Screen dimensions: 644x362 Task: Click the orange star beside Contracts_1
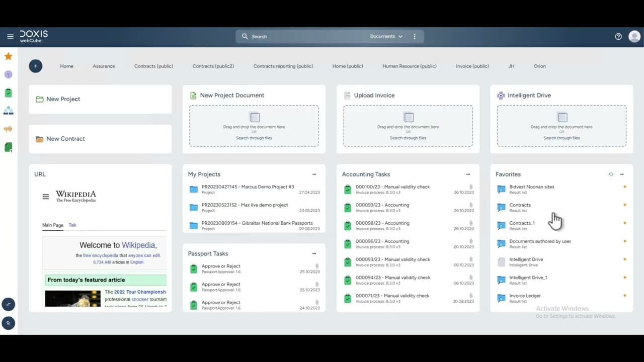[625, 223]
